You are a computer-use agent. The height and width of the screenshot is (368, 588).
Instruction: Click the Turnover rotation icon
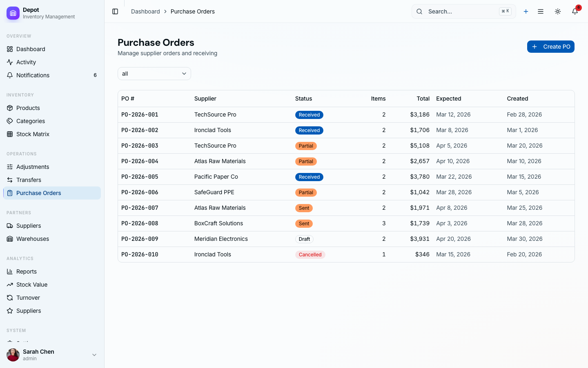click(x=10, y=298)
